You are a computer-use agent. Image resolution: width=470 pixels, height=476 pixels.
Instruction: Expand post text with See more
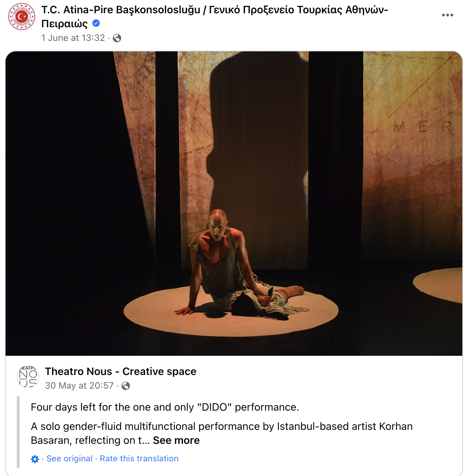tap(176, 440)
